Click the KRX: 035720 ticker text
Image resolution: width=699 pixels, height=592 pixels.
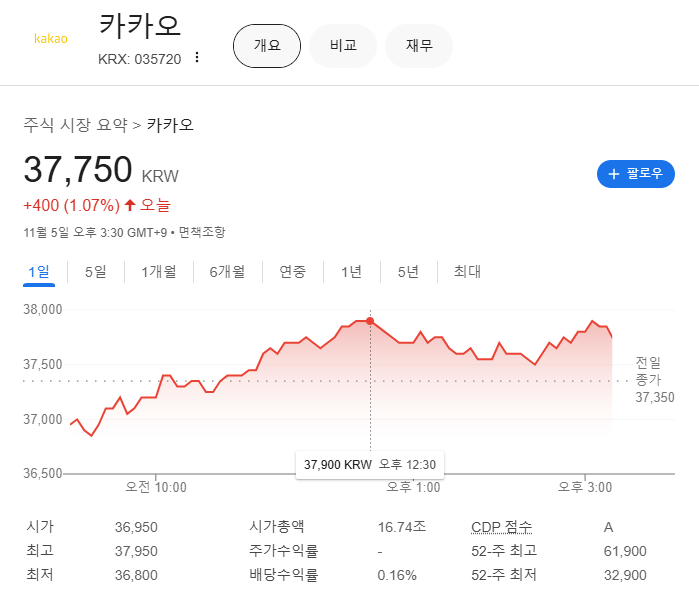[x=140, y=59]
